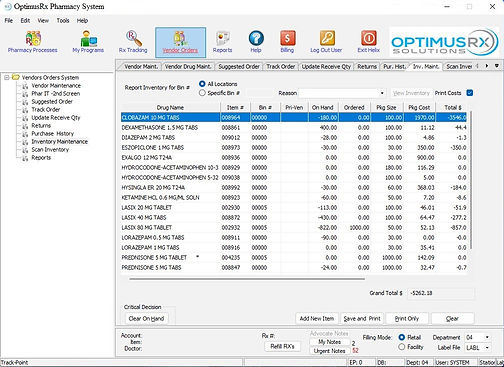Viewport: 504px width, 367px height.
Task: Click Inventory Maintenance tree node icon
Action: click(25, 142)
